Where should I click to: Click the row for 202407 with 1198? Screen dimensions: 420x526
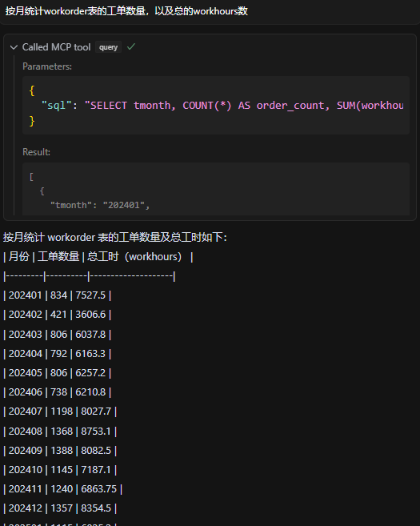point(60,411)
